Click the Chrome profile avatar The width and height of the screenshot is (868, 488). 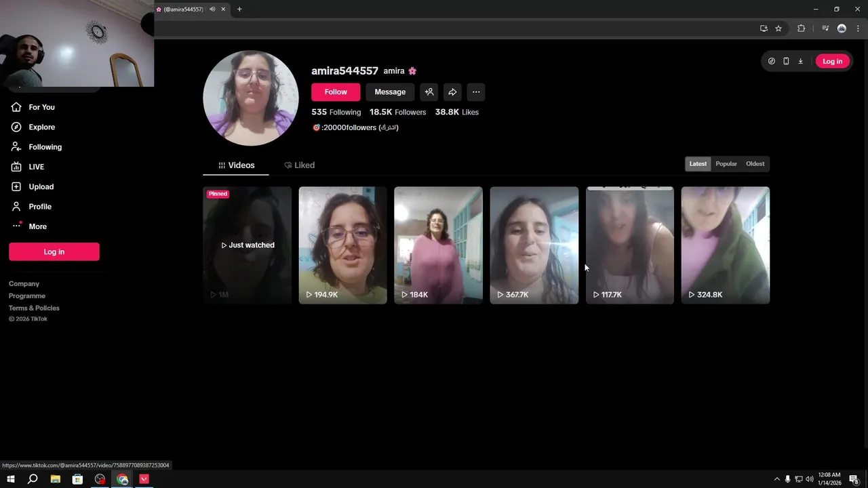pyautogui.click(x=842, y=28)
